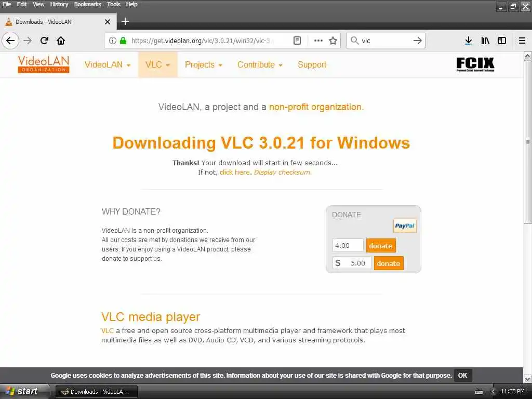The image size is (532, 399).
Task: Open the system tray keyboard icon
Action: (x=478, y=392)
